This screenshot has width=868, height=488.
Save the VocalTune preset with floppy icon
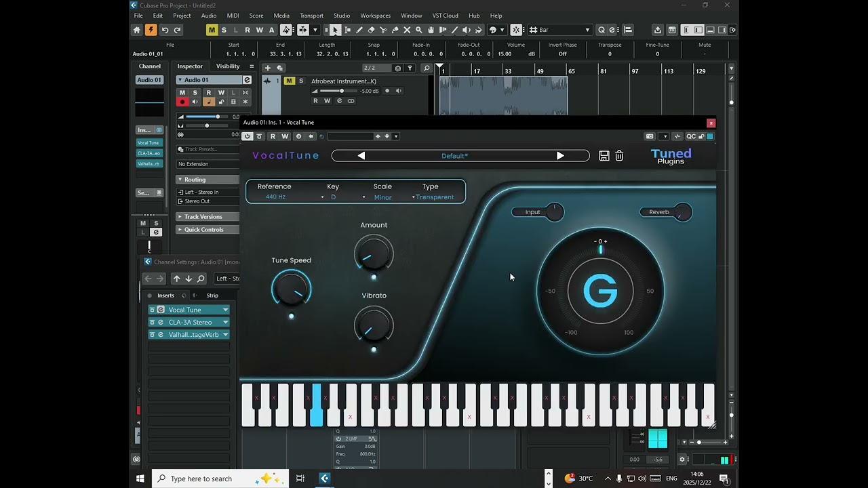click(x=604, y=156)
